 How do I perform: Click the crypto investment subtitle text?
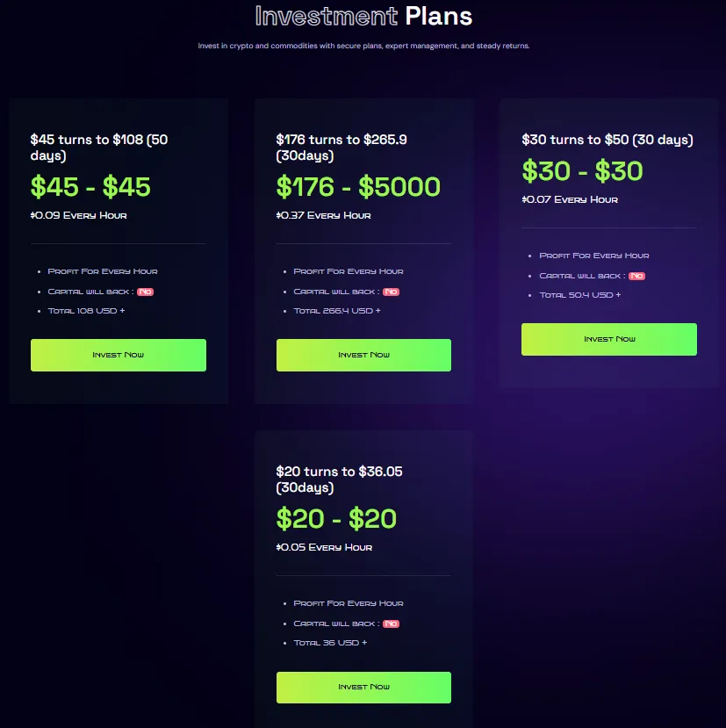tap(363, 46)
